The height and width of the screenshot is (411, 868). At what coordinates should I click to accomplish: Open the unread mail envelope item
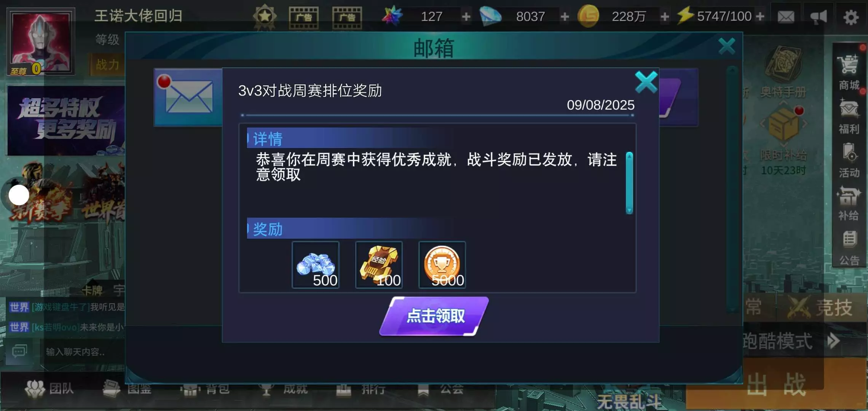point(188,97)
